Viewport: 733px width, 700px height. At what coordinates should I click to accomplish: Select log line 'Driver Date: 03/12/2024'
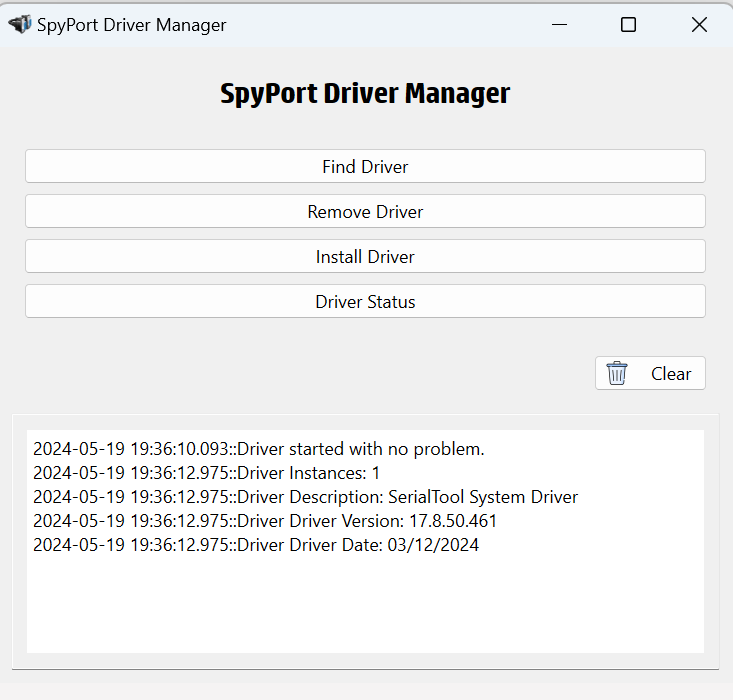click(256, 545)
